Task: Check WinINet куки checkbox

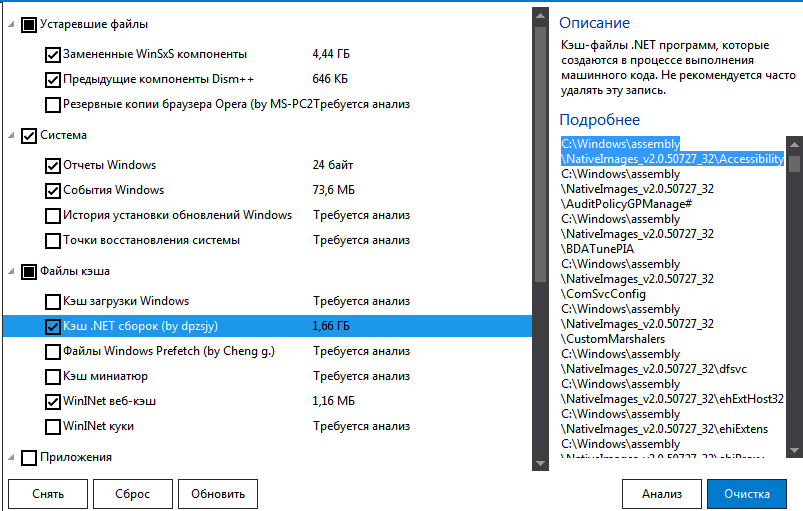Action: (53, 426)
